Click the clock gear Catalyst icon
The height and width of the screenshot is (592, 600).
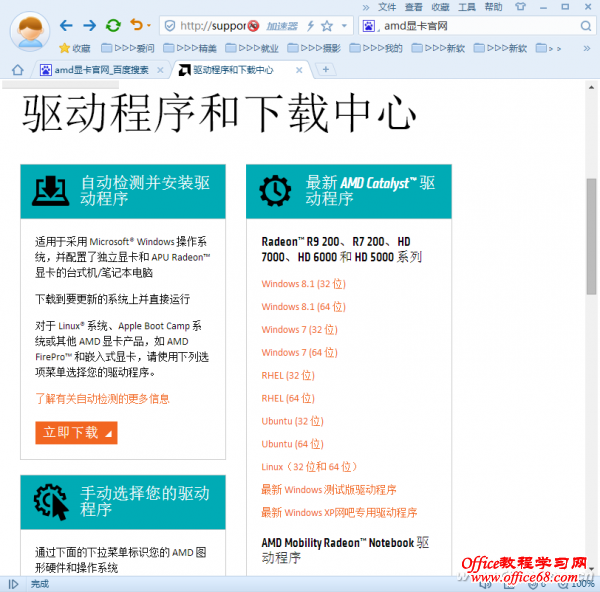[275, 191]
